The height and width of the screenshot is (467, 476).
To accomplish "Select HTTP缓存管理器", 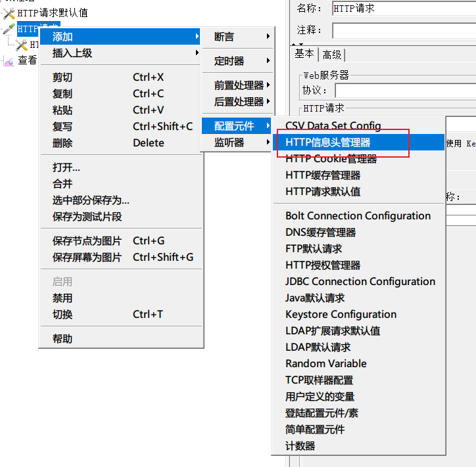I will point(358,175).
